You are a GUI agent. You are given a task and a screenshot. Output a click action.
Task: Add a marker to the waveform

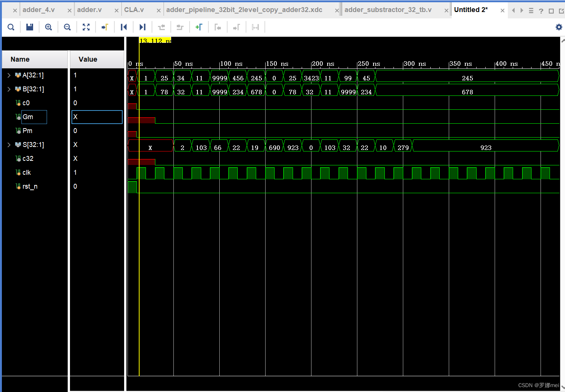(199, 27)
